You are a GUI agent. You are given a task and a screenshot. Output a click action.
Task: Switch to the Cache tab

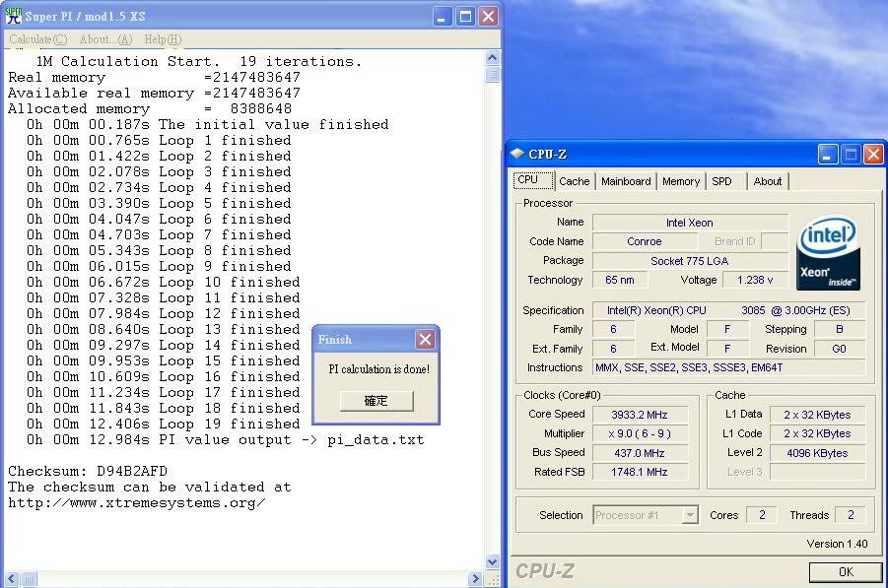click(x=574, y=181)
